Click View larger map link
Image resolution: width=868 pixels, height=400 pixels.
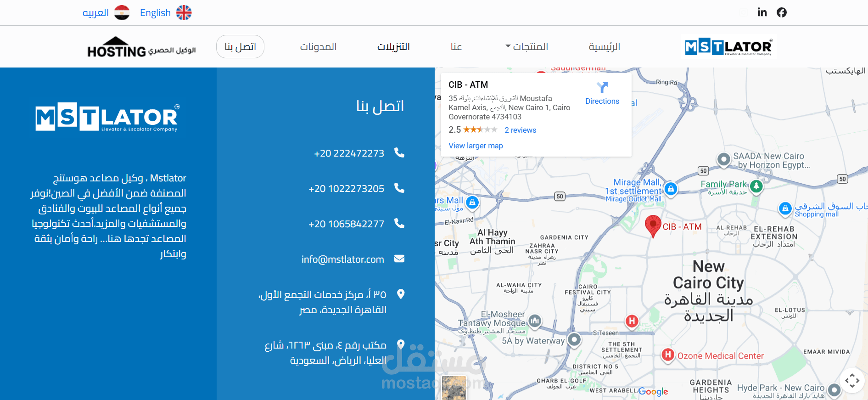tap(476, 146)
